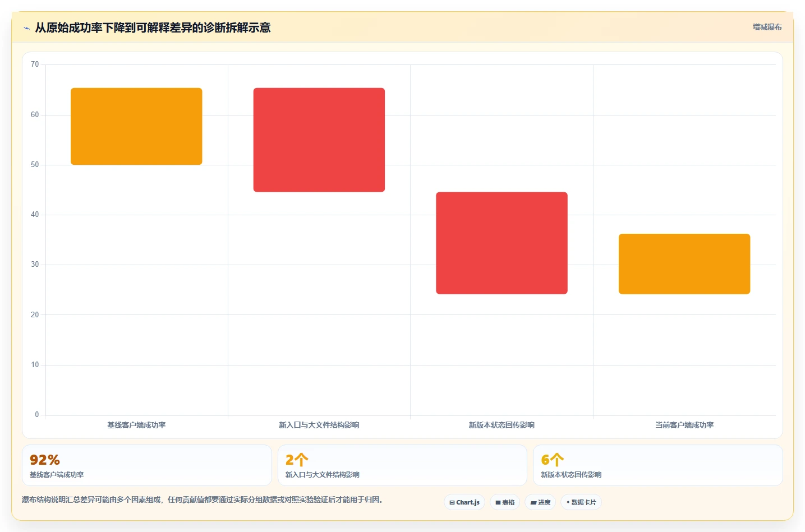Image resolution: width=805 pixels, height=532 pixels.
Task: Open the 92% 基线客户端成功率 stat card
Action: pos(147,465)
